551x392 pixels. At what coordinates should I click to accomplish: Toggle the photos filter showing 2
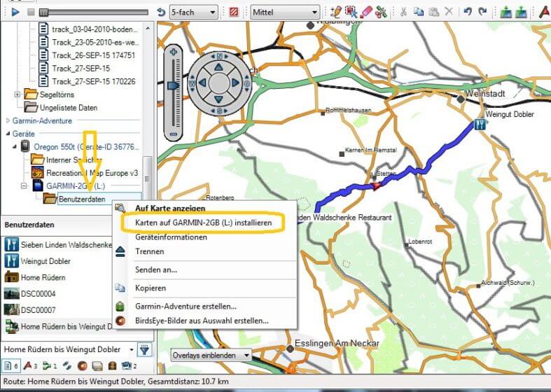(x=129, y=365)
